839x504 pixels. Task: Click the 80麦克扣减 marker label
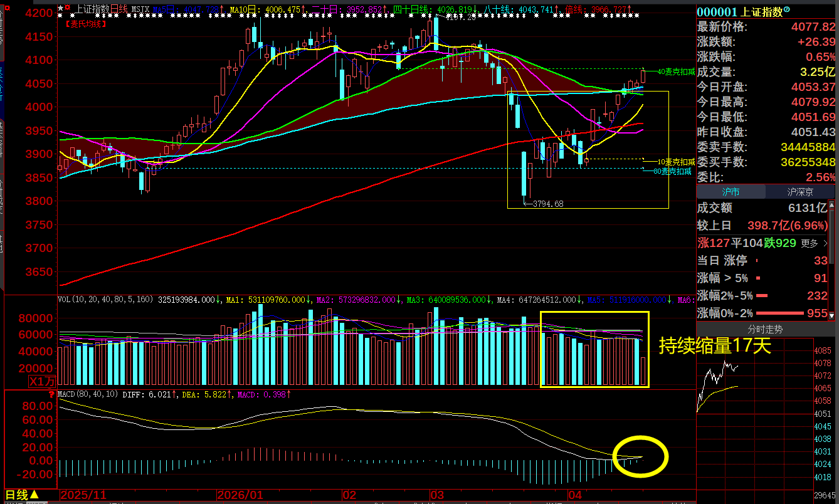pos(673,171)
